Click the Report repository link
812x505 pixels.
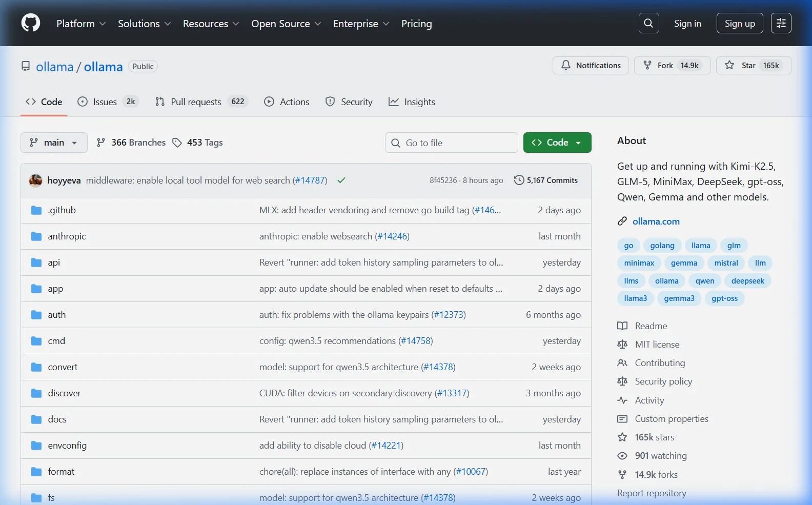[x=652, y=493]
